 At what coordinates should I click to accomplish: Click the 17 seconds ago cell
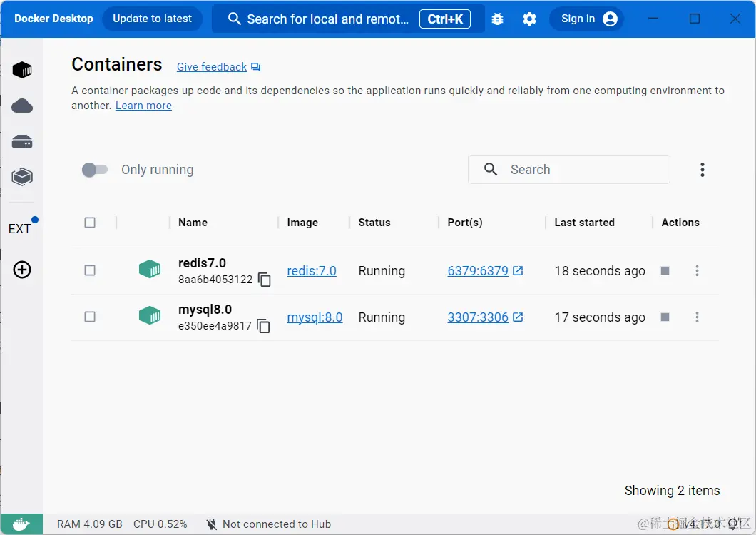600,317
